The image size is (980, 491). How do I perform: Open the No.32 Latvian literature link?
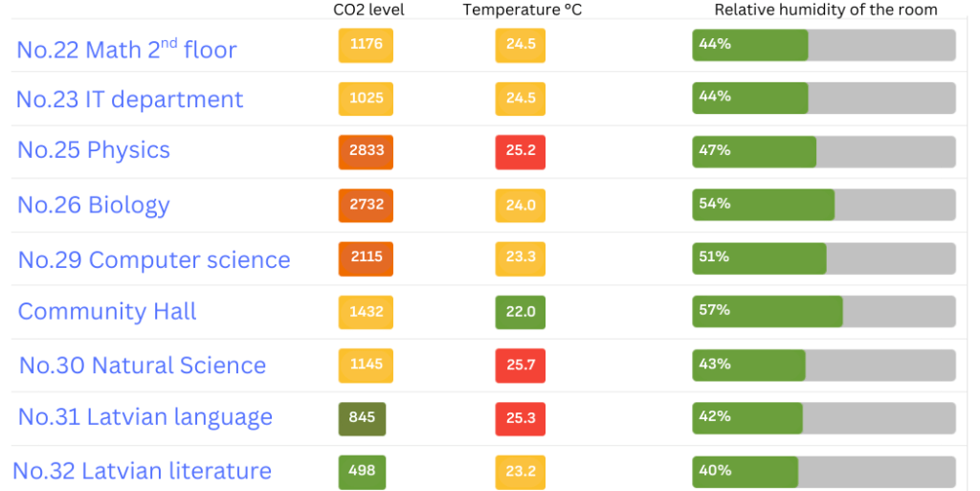143,471
